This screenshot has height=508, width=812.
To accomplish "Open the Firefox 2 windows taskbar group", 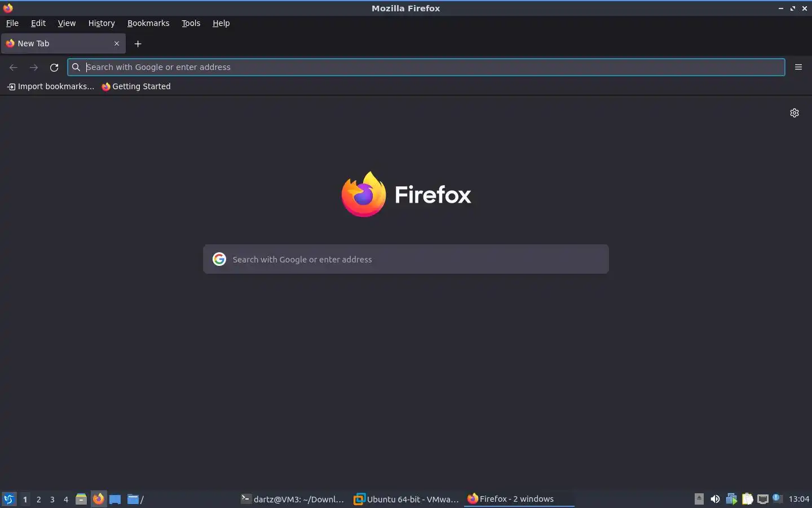I will pyautogui.click(x=519, y=499).
